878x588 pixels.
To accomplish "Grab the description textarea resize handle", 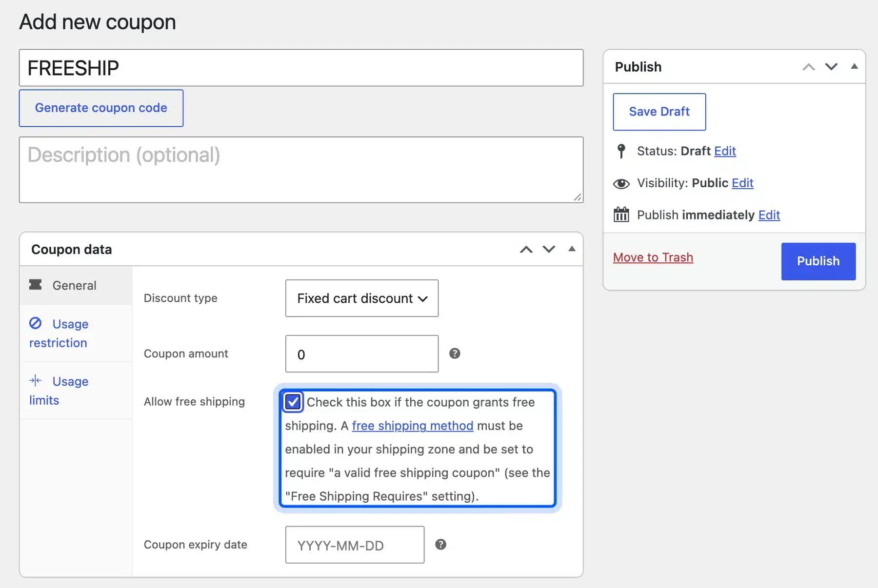I will coord(578,197).
